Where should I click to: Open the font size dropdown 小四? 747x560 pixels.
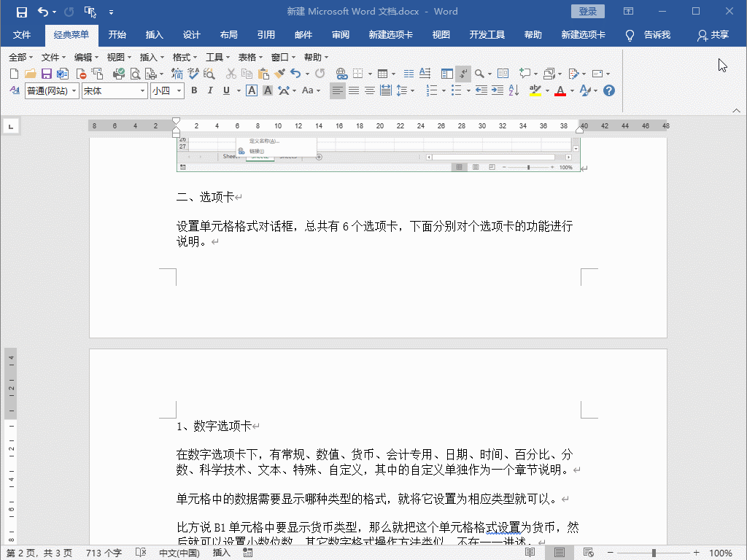[x=179, y=90]
